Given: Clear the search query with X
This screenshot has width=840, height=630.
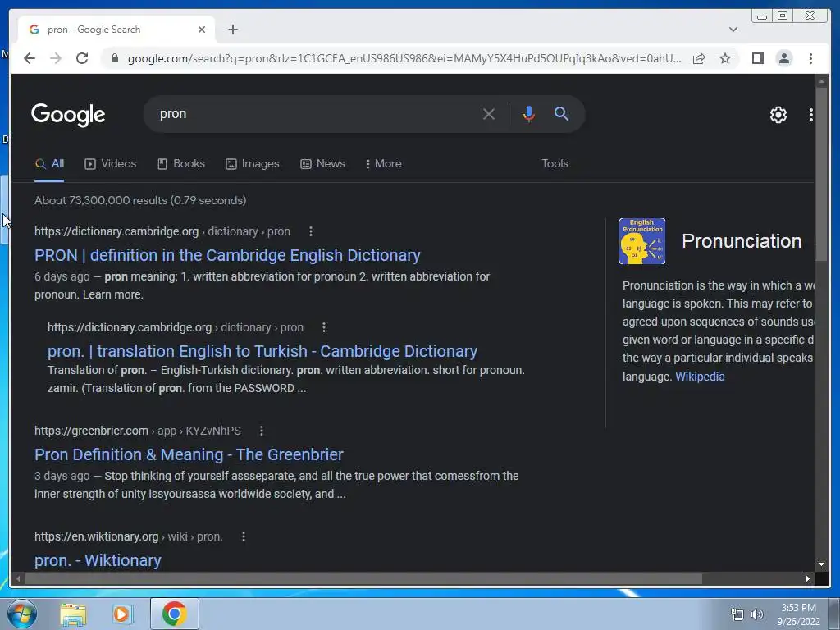Looking at the screenshot, I should tap(488, 114).
